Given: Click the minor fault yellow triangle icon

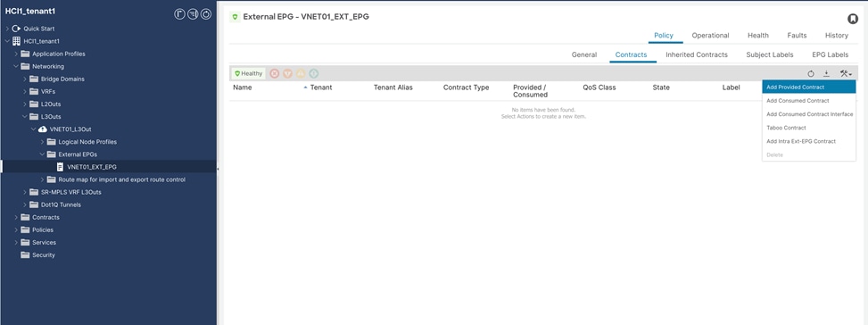Looking at the screenshot, I should [x=301, y=73].
